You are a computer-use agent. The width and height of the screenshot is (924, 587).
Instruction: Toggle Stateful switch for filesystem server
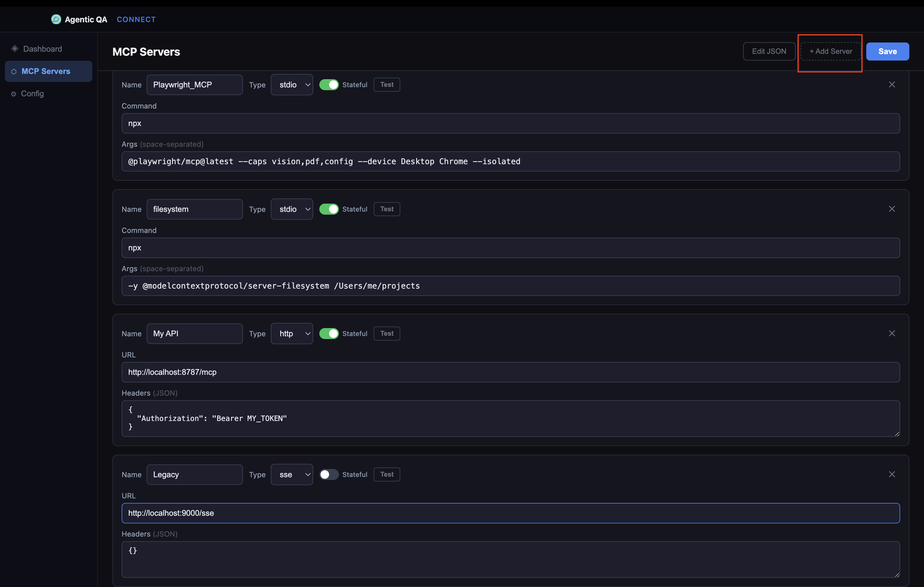point(329,209)
